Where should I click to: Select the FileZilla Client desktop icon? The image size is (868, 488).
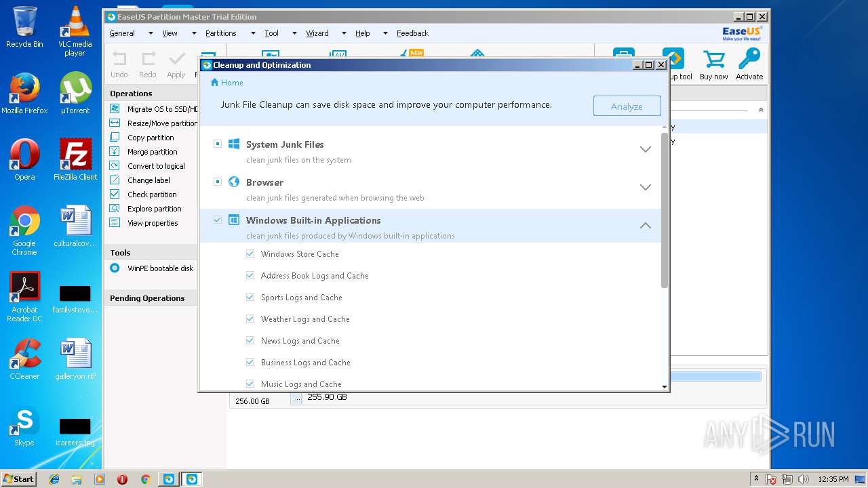75,160
